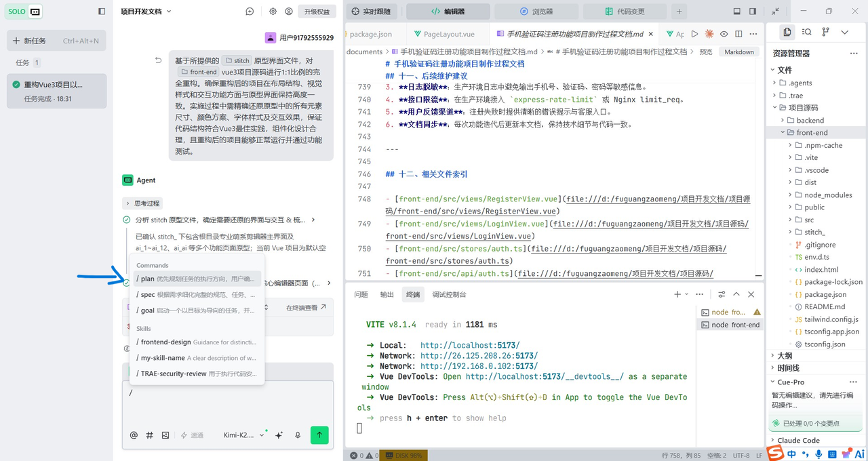Open settings gear in chat header
The image size is (868, 461).
pos(273,12)
